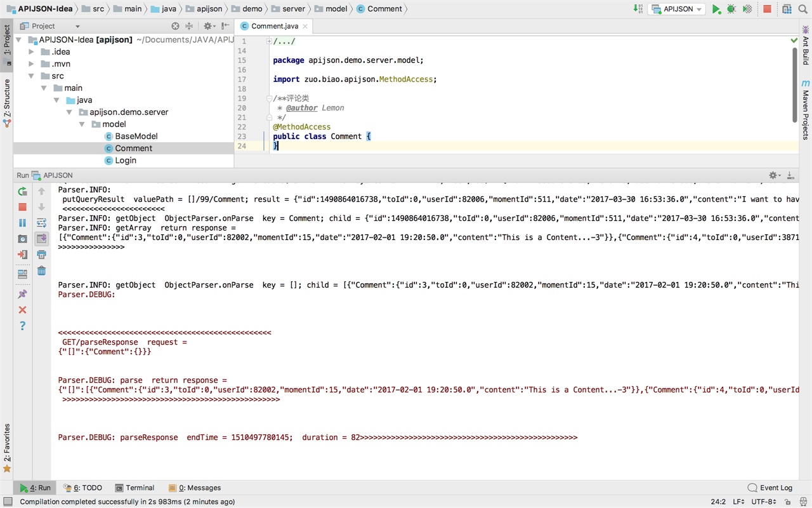This screenshot has width=812, height=508.
Task: Open Project Structure icon in toolbar
Action: click(x=787, y=9)
